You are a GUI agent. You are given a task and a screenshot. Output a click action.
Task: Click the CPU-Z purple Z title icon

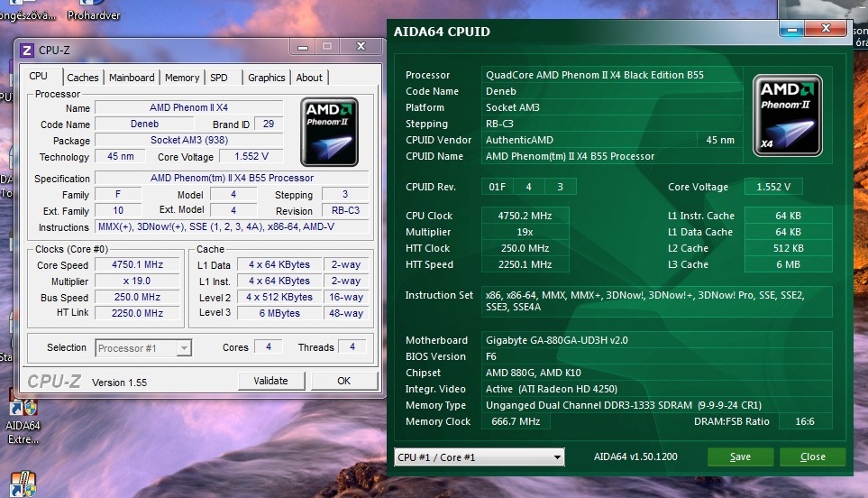26,51
